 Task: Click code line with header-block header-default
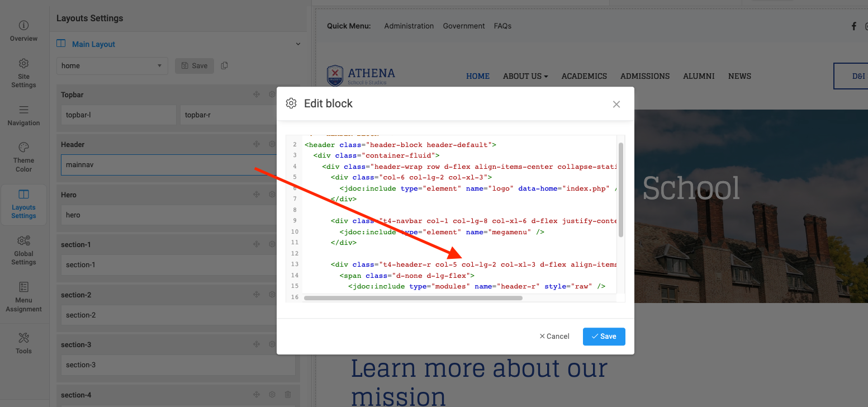(401, 145)
